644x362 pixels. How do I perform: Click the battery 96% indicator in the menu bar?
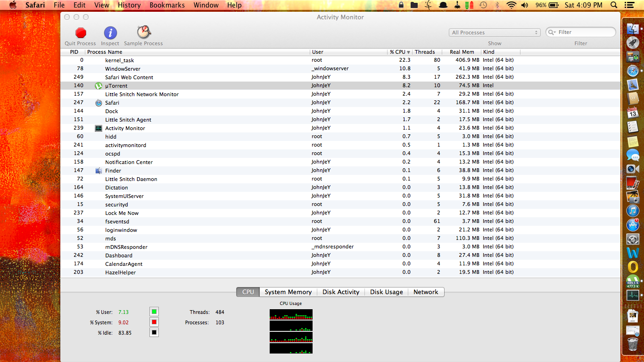point(548,5)
